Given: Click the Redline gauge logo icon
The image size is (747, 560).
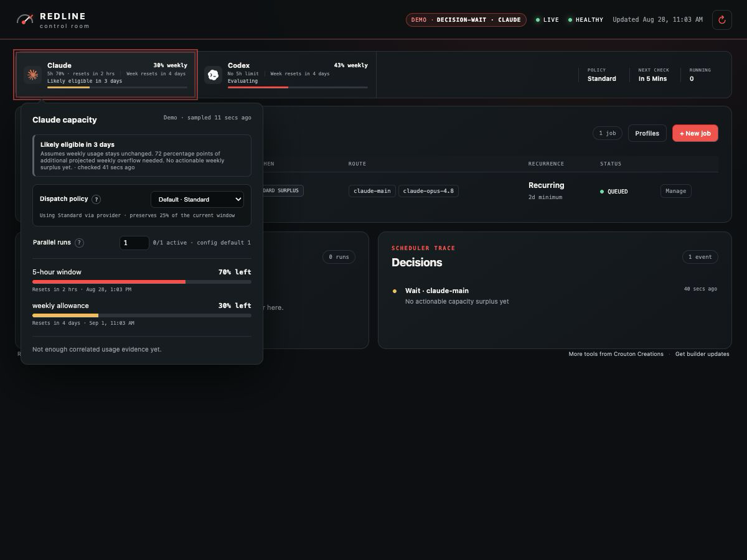Looking at the screenshot, I should tap(25, 19).
